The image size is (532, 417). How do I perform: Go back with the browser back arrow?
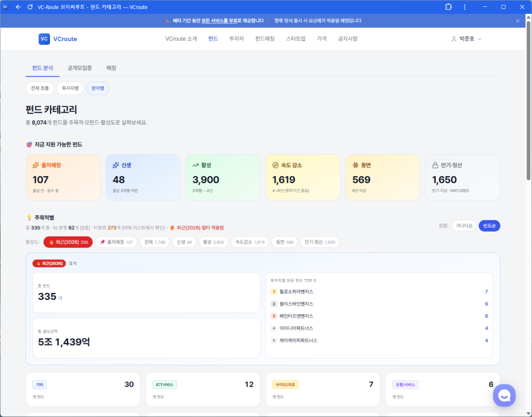(x=18, y=7)
